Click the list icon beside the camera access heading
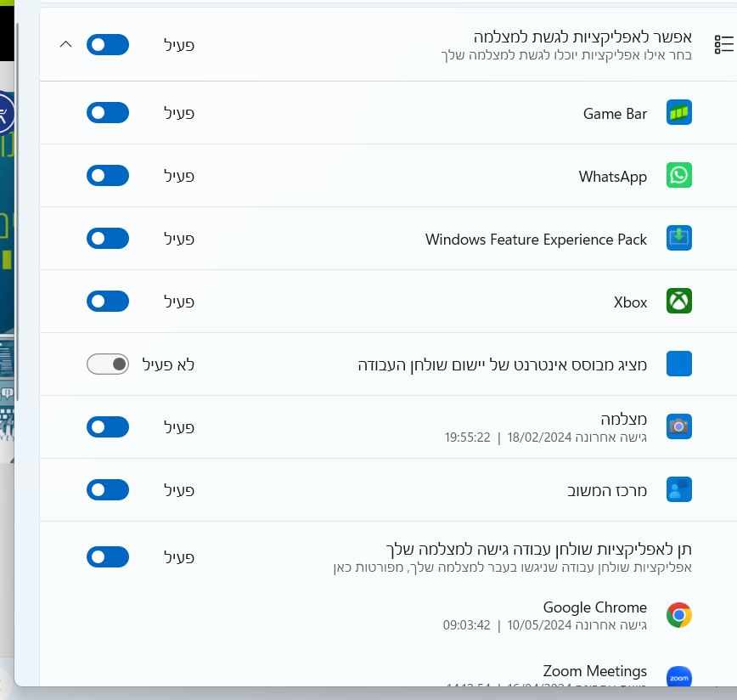 pos(723,45)
